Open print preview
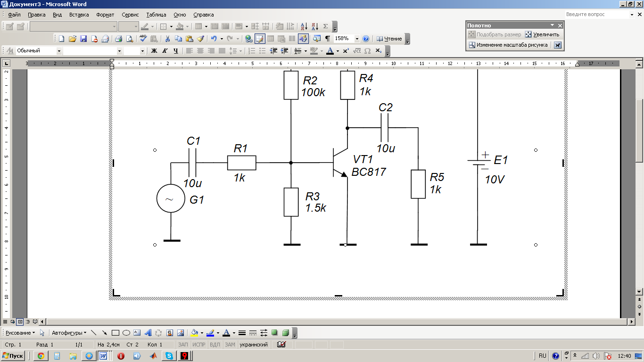The width and height of the screenshot is (644, 362). tap(129, 39)
